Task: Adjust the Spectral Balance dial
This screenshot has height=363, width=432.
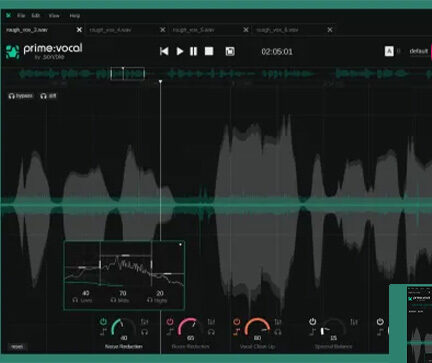Action: [x=333, y=327]
